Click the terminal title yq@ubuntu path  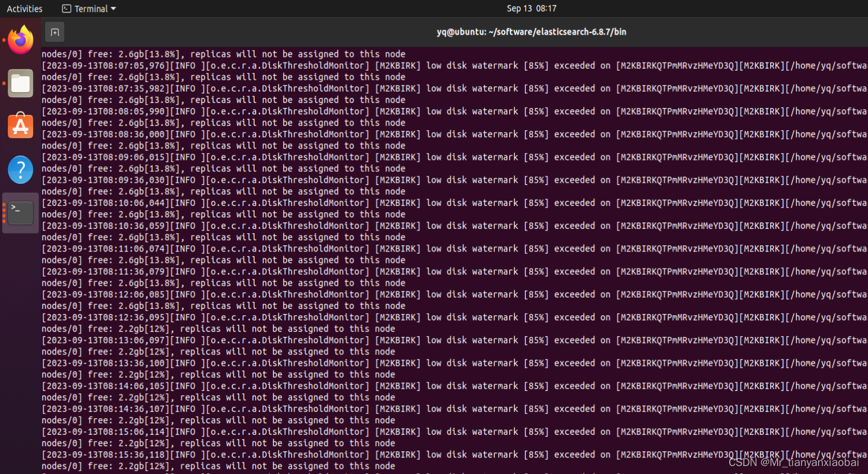coord(531,32)
